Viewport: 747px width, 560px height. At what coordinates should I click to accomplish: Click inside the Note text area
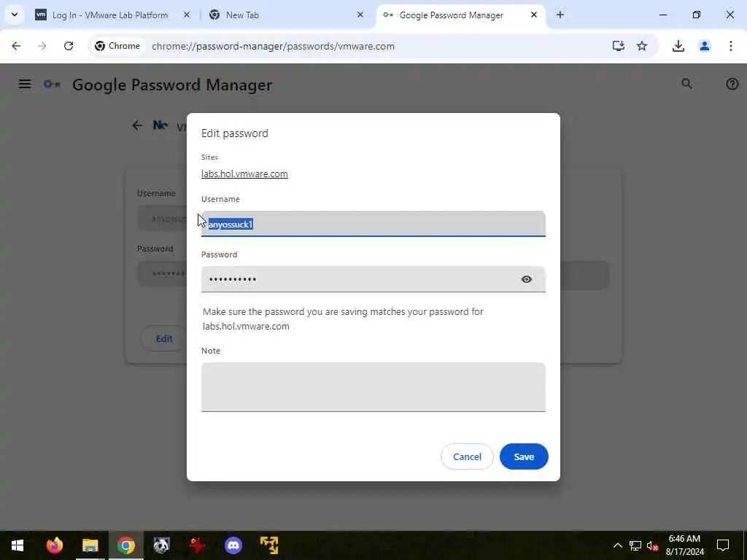373,387
